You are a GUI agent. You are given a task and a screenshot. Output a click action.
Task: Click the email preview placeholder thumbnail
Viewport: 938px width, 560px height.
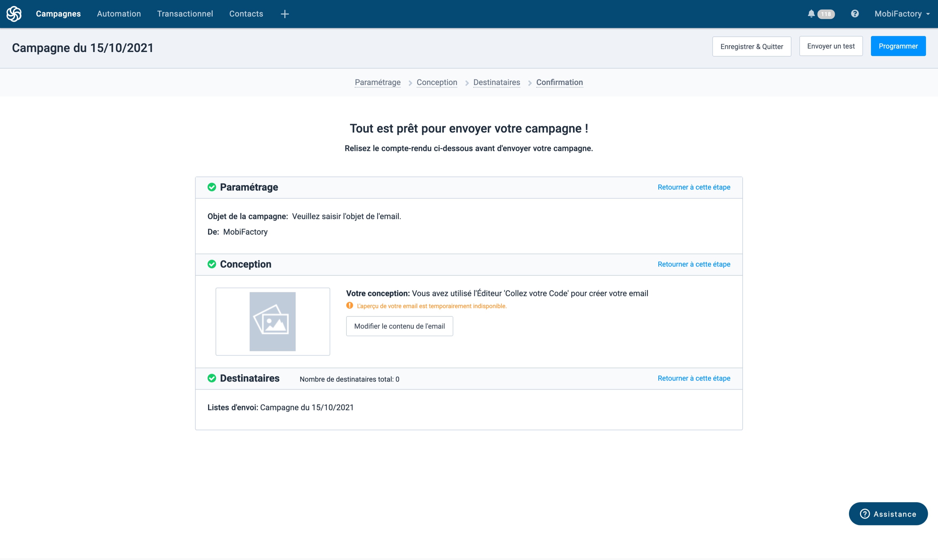click(x=272, y=321)
